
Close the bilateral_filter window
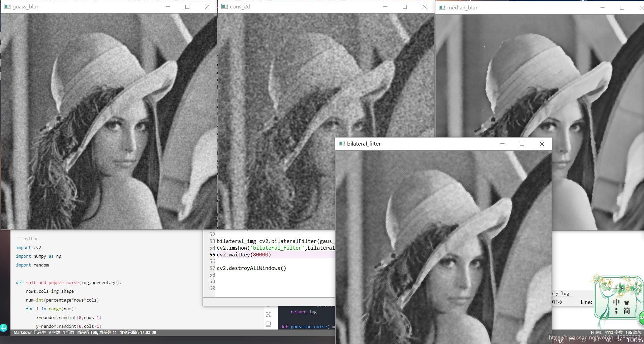542,144
